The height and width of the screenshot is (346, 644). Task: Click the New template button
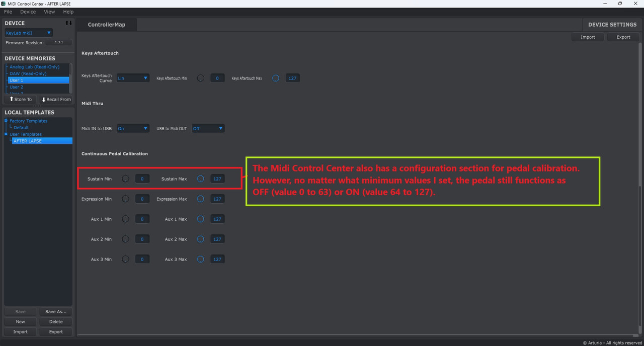[20, 321]
